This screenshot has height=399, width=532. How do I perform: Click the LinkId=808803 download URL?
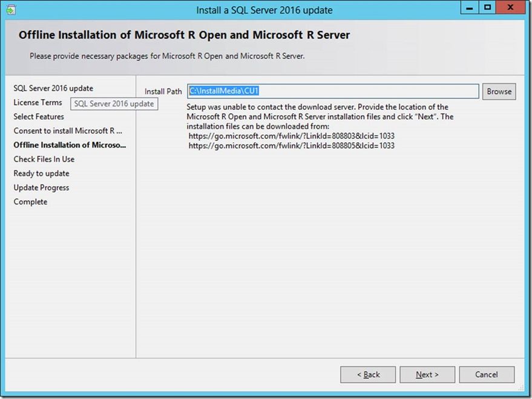pyautogui.click(x=292, y=136)
